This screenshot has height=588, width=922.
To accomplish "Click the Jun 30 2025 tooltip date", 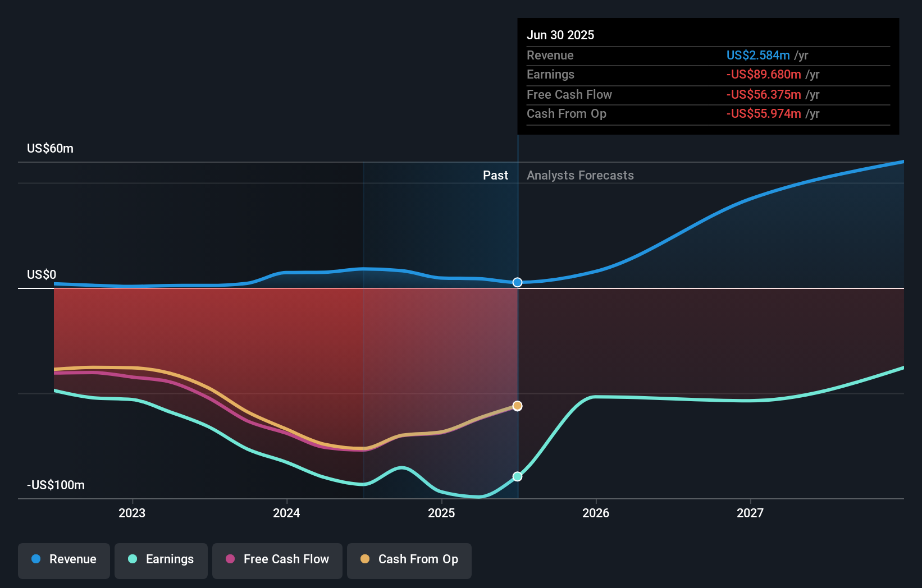I will (560, 35).
